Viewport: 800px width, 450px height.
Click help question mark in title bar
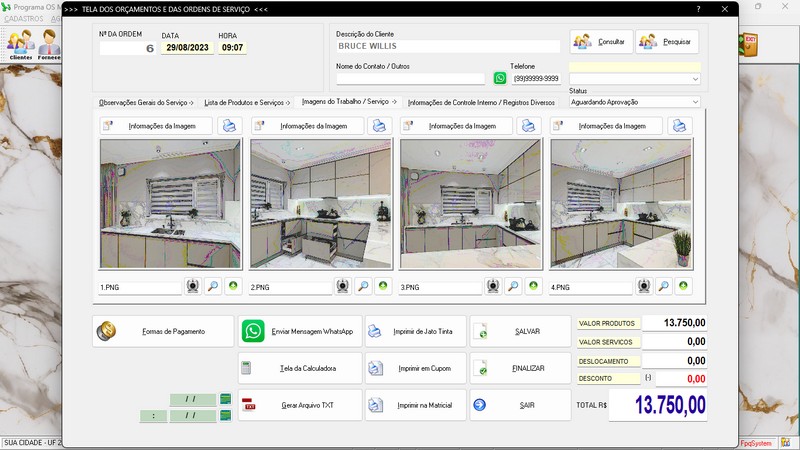click(x=698, y=9)
